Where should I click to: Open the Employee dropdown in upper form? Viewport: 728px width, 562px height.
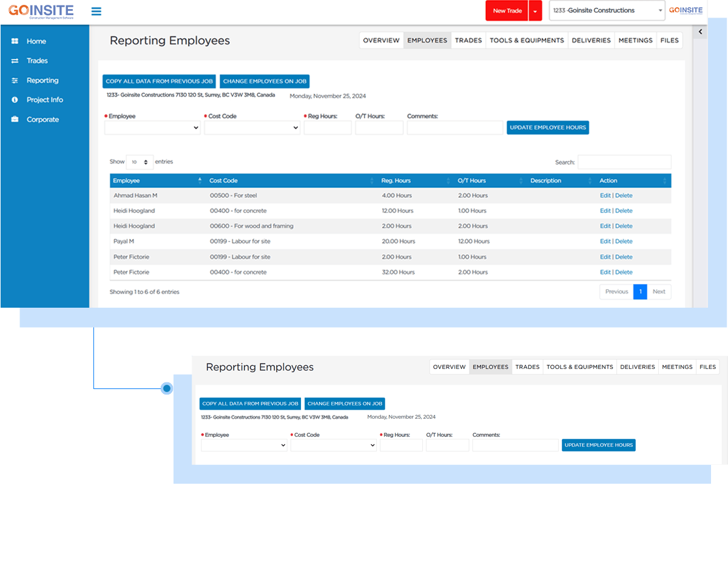point(152,128)
